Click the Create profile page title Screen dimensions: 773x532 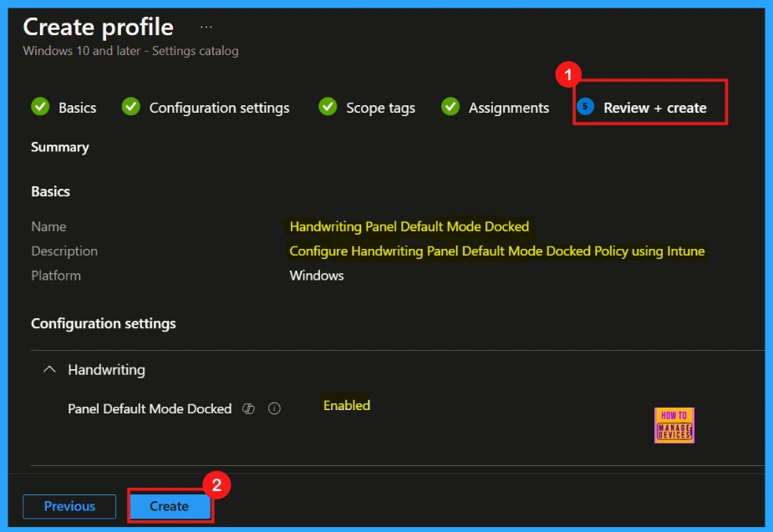point(98,27)
